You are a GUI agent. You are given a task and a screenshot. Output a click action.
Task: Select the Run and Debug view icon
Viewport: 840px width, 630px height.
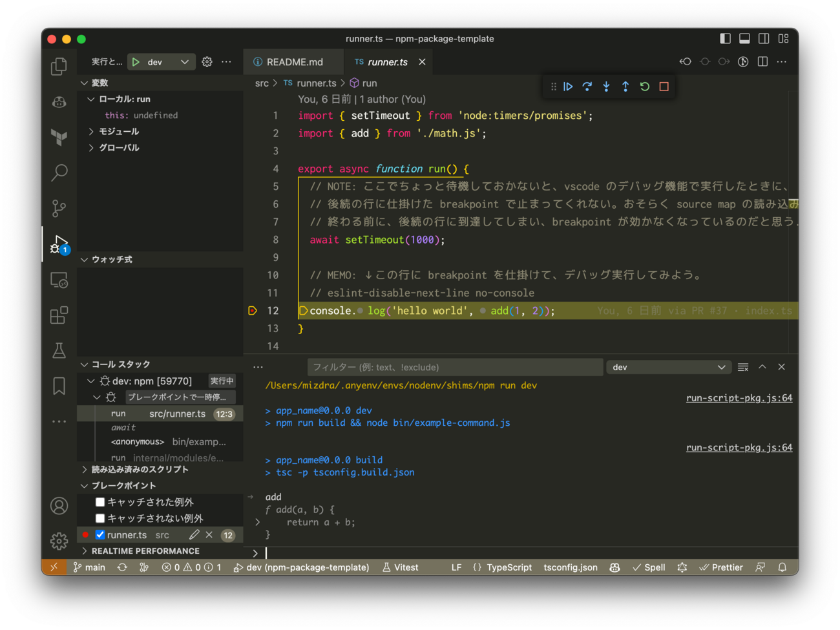click(59, 244)
